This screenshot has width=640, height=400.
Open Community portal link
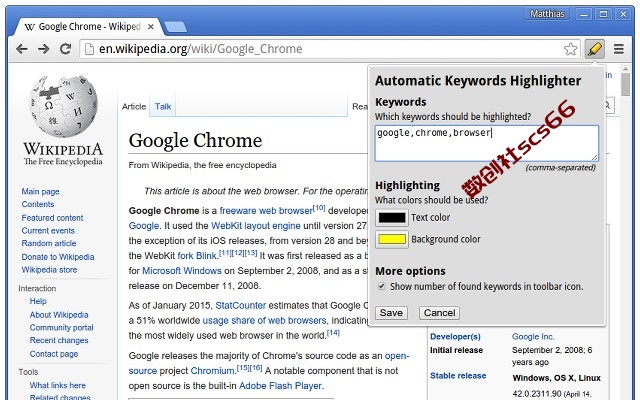pyautogui.click(x=61, y=328)
